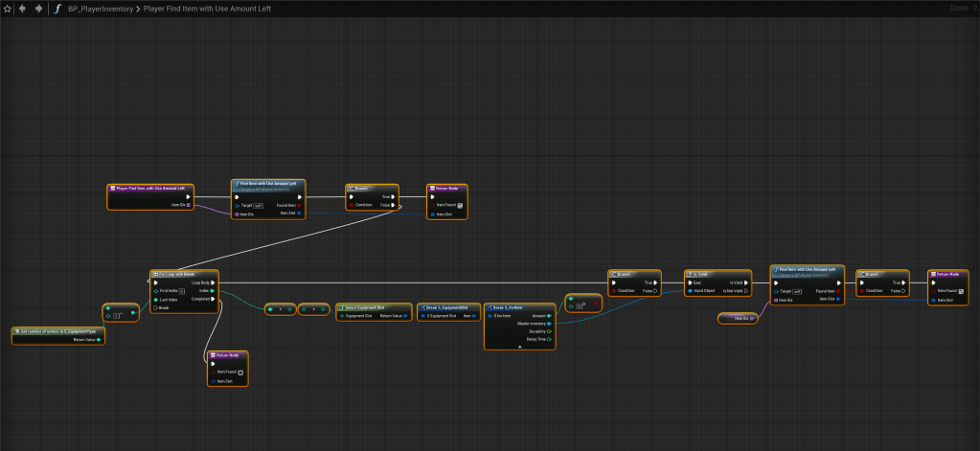980x451 pixels.
Task: Click the Item output pin on Break S_EquipmentSlot
Action: [x=475, y=316]
